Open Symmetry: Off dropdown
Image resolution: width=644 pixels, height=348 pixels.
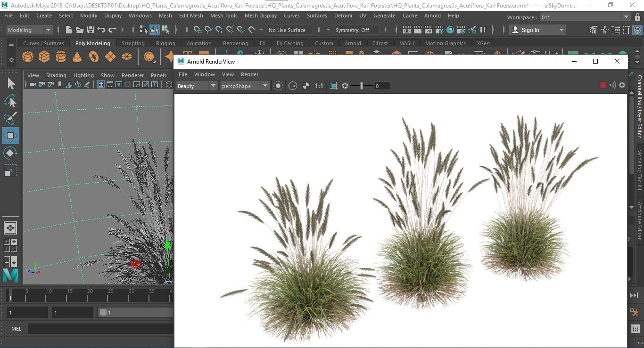(355, 30)
